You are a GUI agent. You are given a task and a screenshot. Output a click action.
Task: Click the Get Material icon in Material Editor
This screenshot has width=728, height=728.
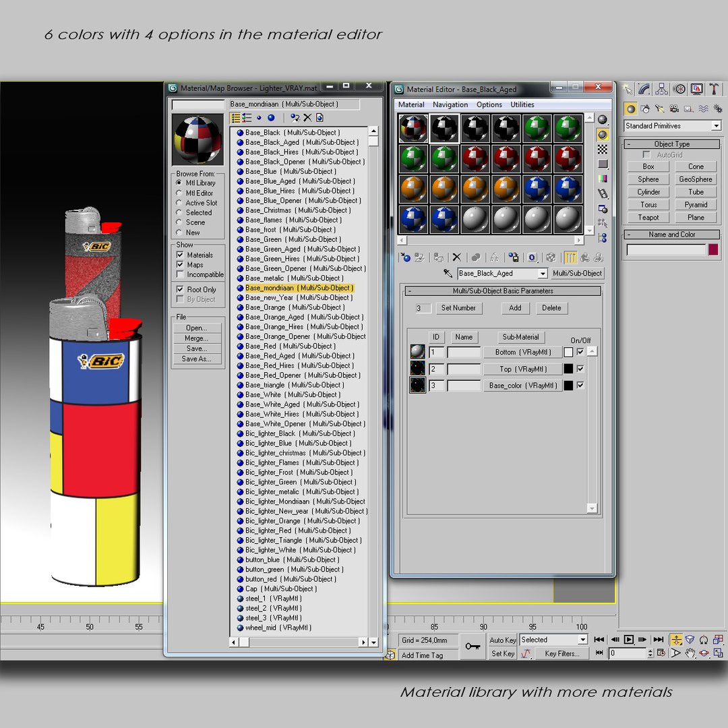click(x=405, y=257)
